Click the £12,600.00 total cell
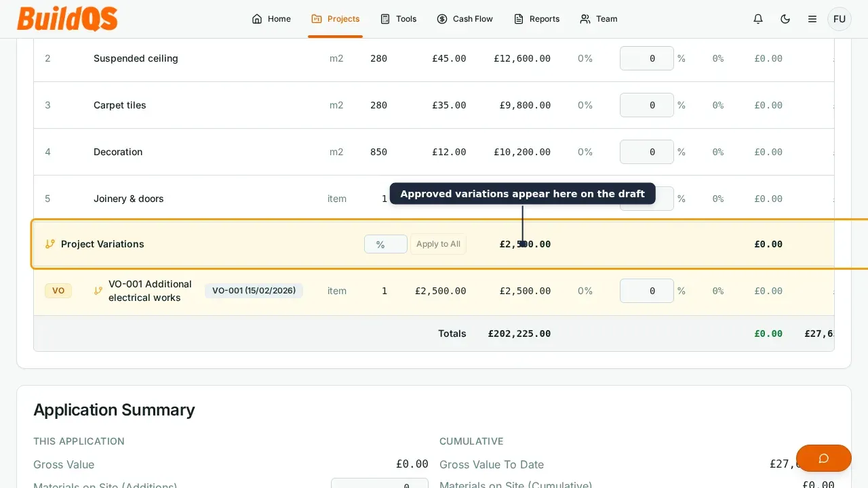Screen dimensions: 868x488 tap(522, 58)
